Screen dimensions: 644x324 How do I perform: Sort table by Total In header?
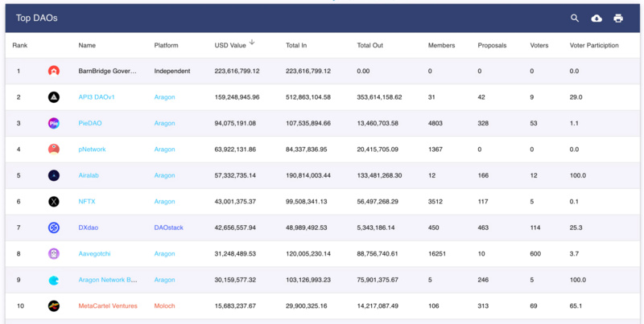pos(296,45)
